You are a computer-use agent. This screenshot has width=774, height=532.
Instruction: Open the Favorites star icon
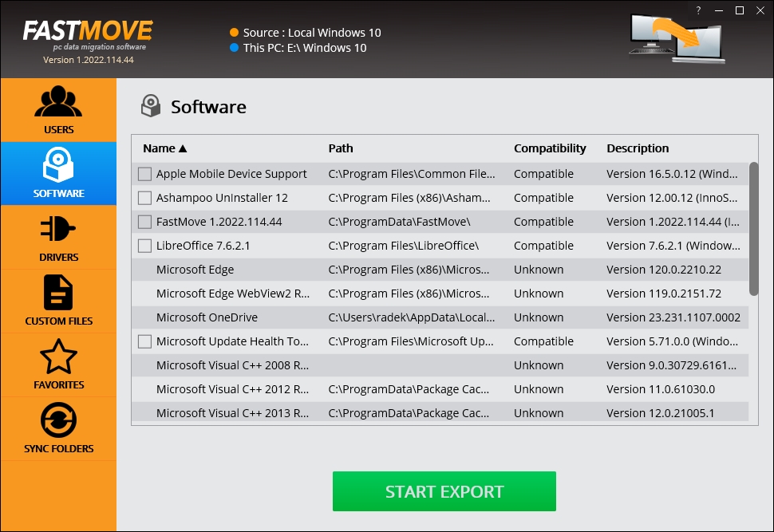[58, 356]
